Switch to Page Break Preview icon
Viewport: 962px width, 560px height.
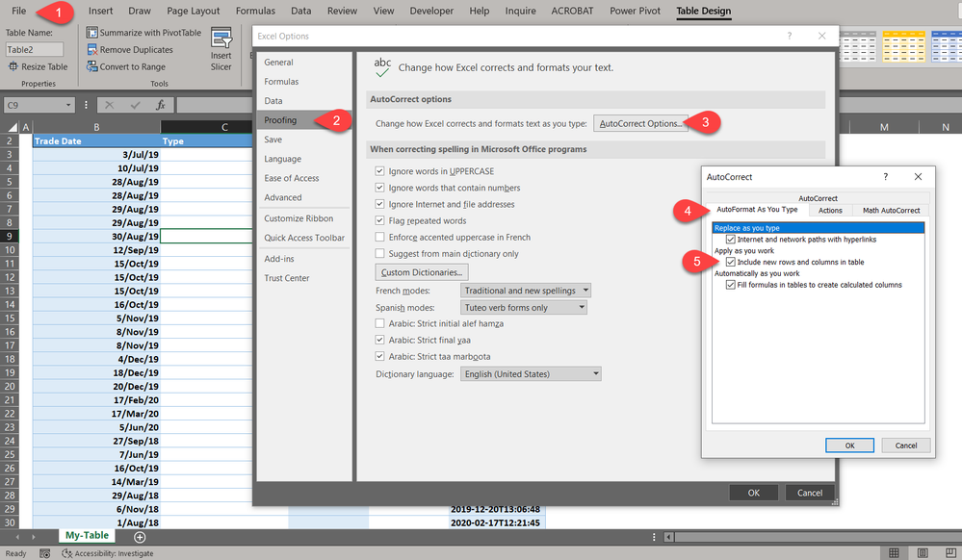click(950, 552)
